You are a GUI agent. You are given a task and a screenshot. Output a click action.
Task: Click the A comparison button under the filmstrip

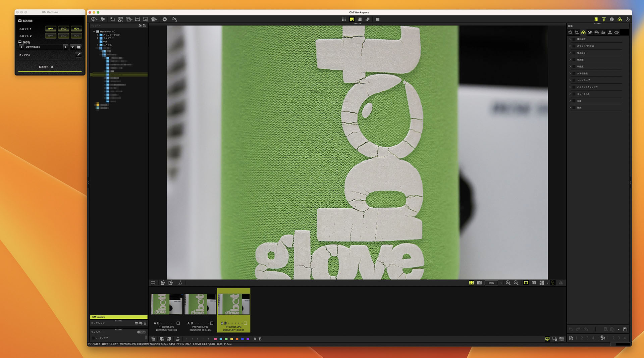coord(255,339)
